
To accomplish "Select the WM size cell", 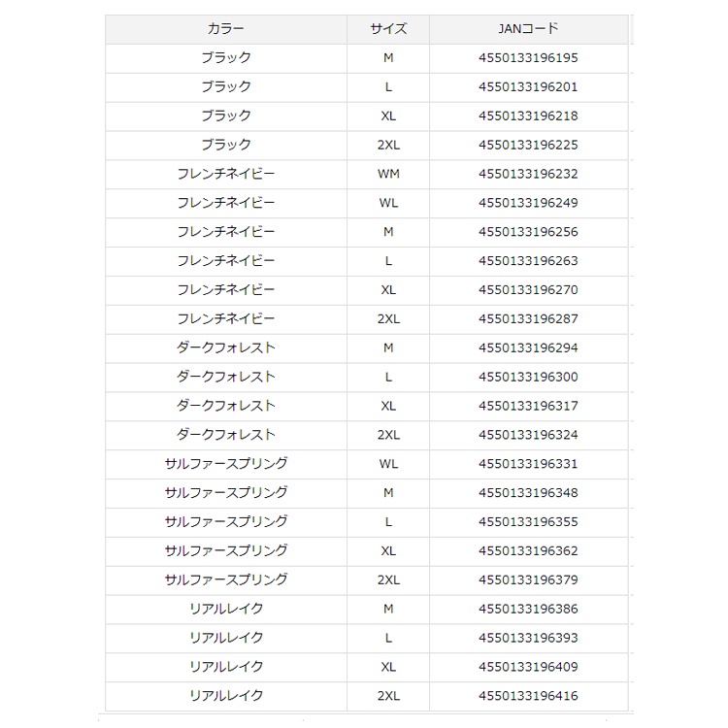I will point(388,175).
